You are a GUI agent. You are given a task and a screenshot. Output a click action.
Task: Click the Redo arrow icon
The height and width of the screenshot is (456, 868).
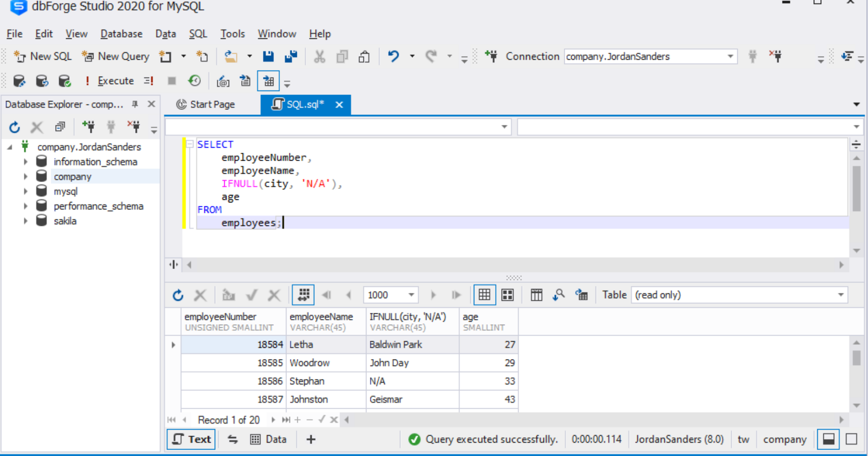point(431,56)
